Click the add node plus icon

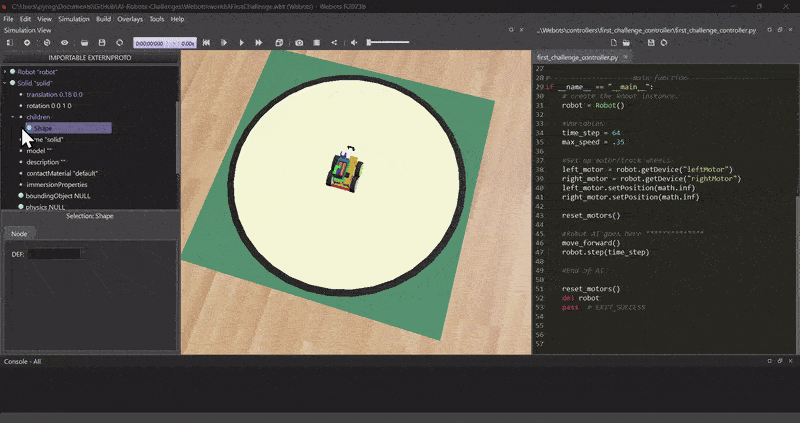(x=27, y=43)
